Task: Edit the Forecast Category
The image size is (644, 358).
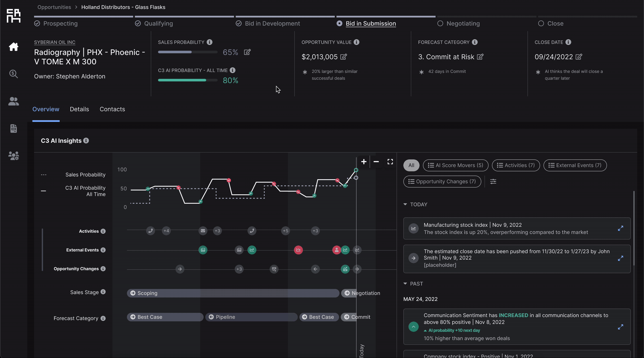Action: pos(480,57)
